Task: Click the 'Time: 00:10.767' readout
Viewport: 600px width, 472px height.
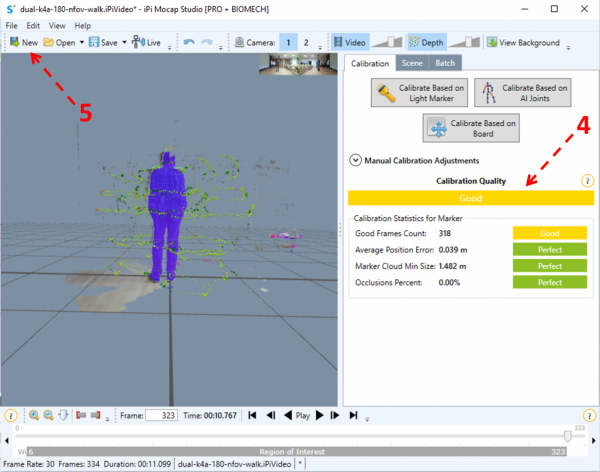Action: click(x=210, y=415)
